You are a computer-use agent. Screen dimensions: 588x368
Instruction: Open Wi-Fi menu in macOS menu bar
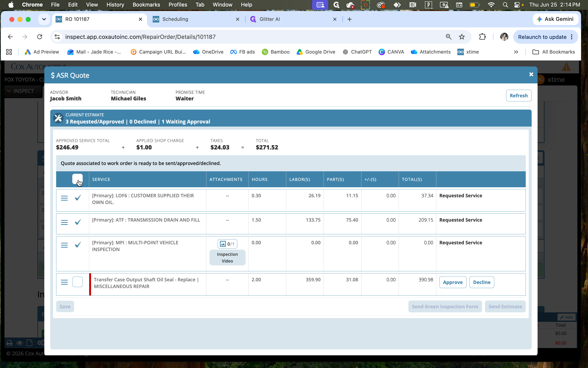[x=491, y=5]
